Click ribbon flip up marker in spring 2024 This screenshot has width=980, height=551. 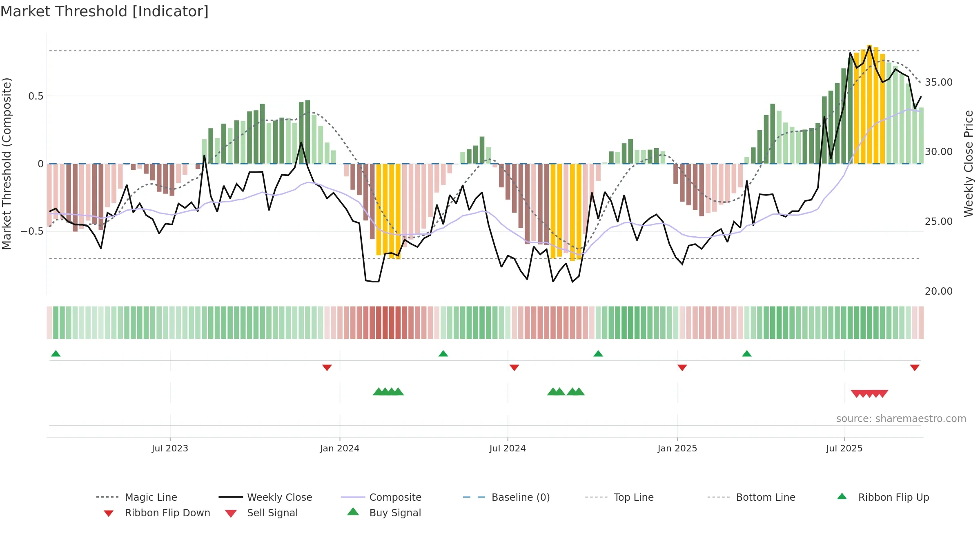tap(443, 353)
